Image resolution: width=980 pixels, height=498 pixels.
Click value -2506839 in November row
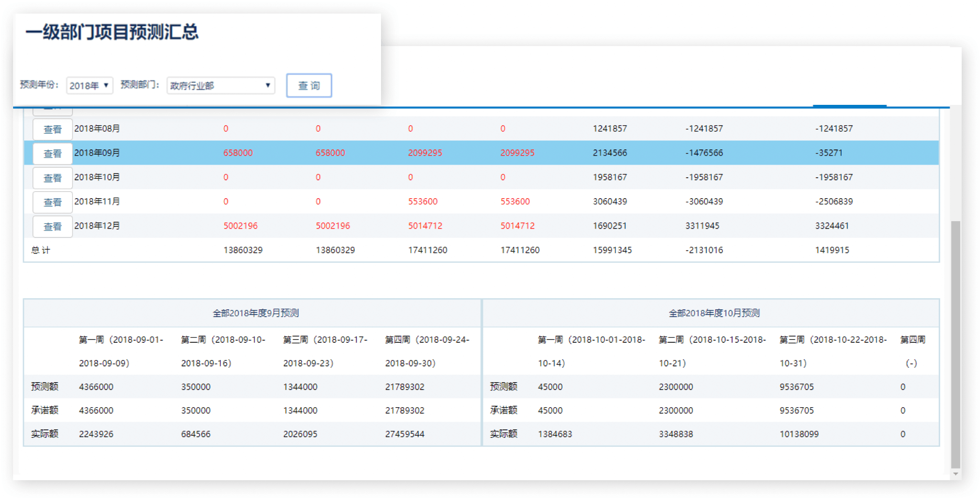point(834,201)
